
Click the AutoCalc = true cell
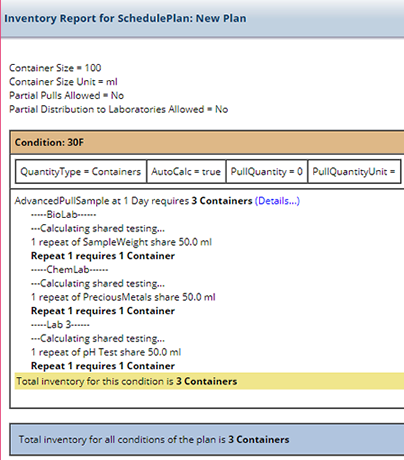186,172
